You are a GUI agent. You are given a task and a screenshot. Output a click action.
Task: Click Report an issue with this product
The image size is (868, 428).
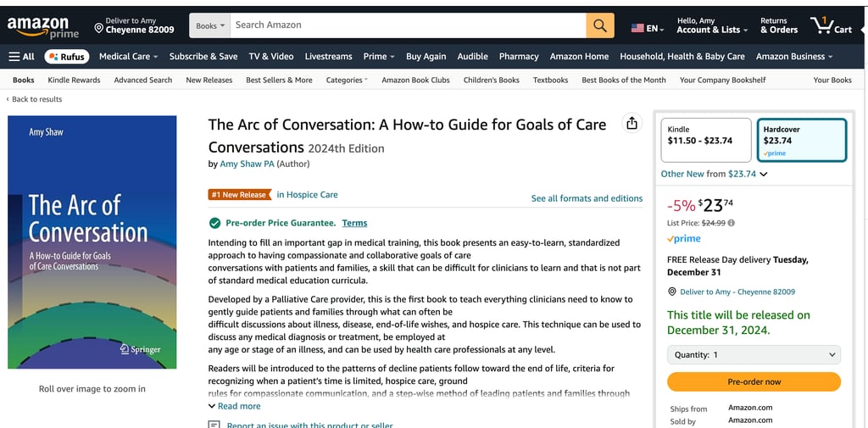click(309, 425)
